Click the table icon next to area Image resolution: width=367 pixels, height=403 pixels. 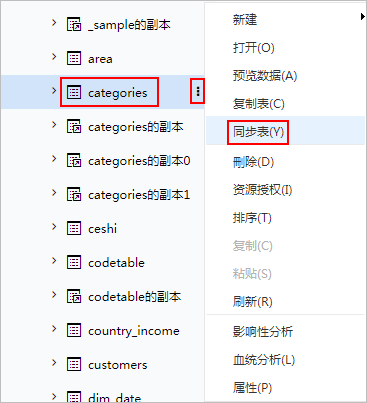coord(74,58)
